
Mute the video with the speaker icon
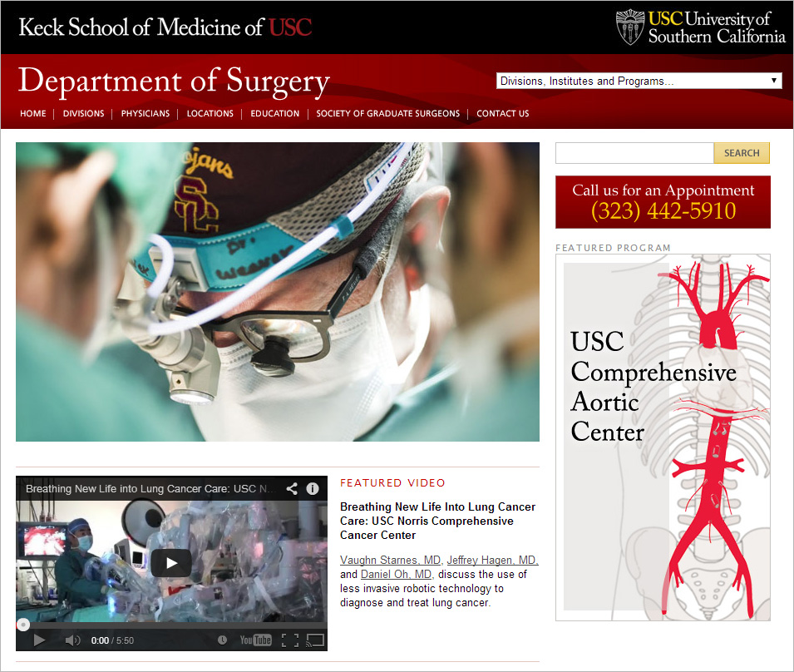click(72, 640)
